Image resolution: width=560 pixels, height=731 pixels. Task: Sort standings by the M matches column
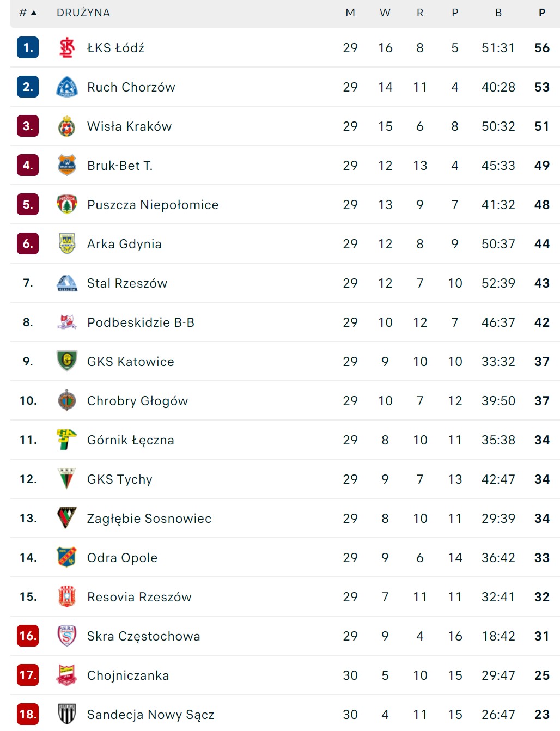click(350, 13)
